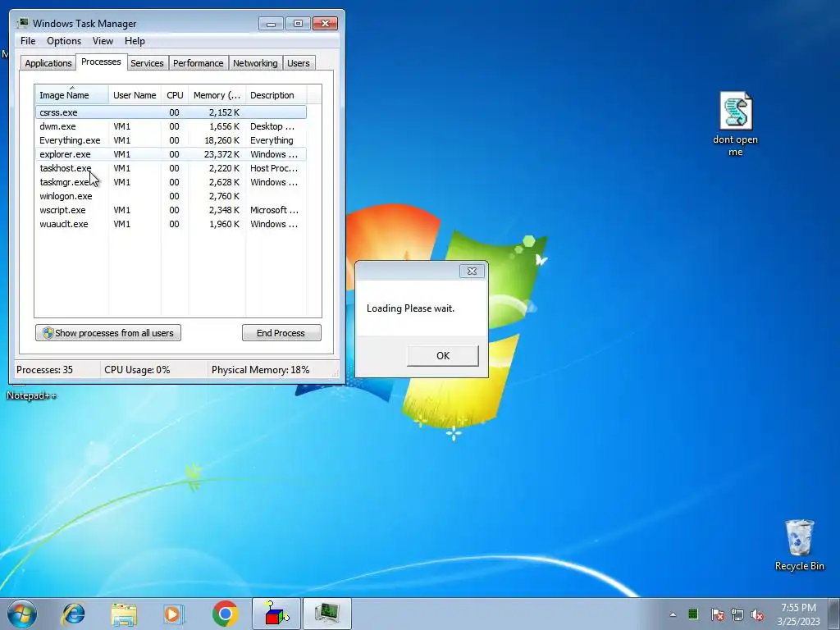Select the explorer.exe process row
The image size is (840, 630).
click(171, 154)
